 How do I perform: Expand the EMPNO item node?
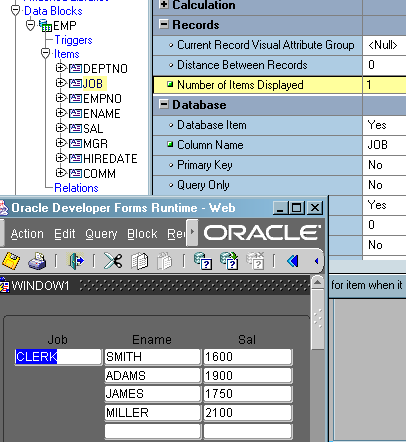(x=60, y=98)
